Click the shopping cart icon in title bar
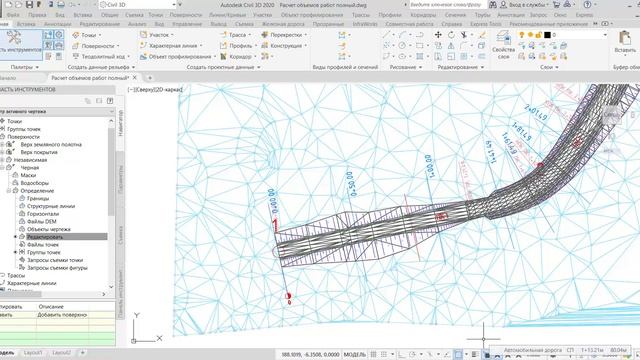This screenshot has height=360, width=640. tap(556, 4)
